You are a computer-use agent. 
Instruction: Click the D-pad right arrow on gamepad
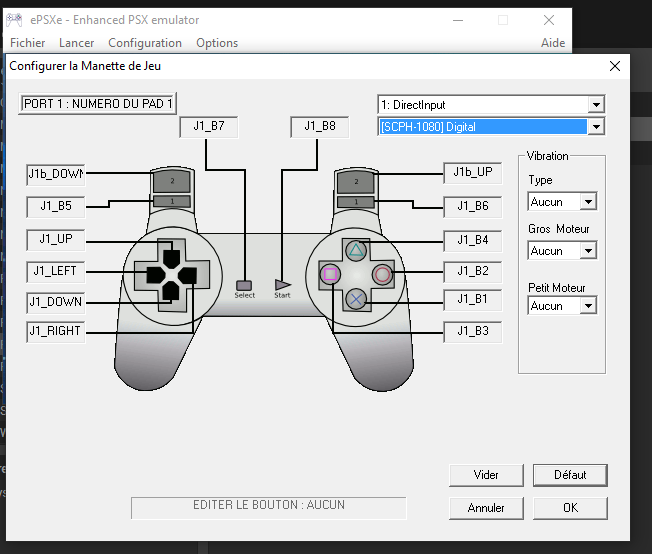pos(188,275)
